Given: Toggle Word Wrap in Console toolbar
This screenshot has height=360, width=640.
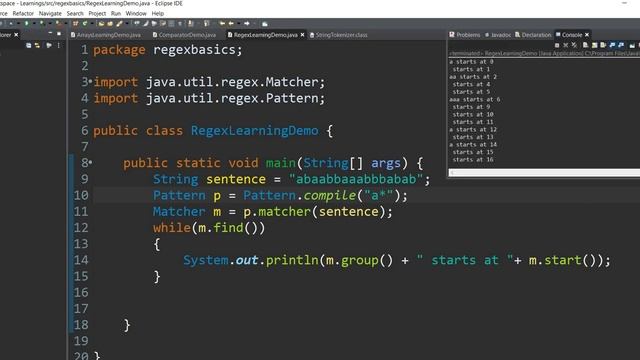Looking at the screenshot, I should pos(603,45).
